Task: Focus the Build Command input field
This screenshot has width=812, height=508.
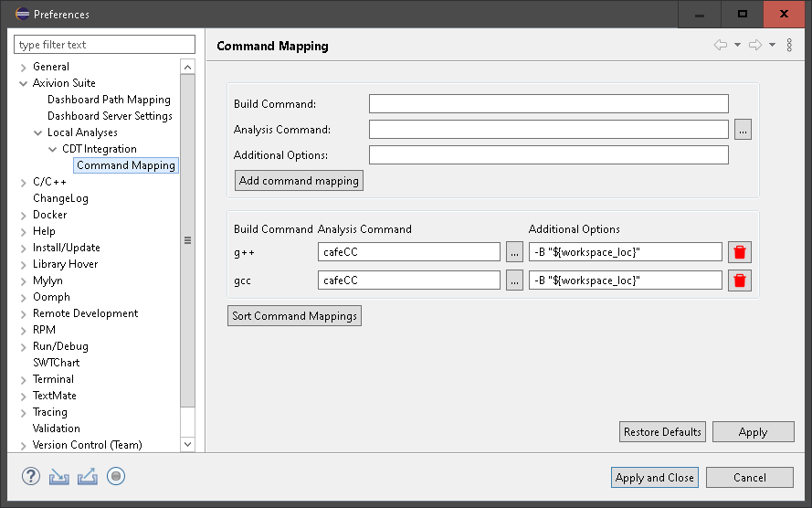Action: [x=548, y=103]
